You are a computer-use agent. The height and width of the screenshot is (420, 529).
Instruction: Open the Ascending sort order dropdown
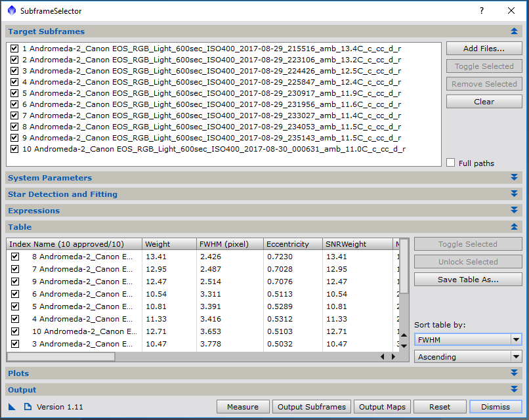coord(468,356)
